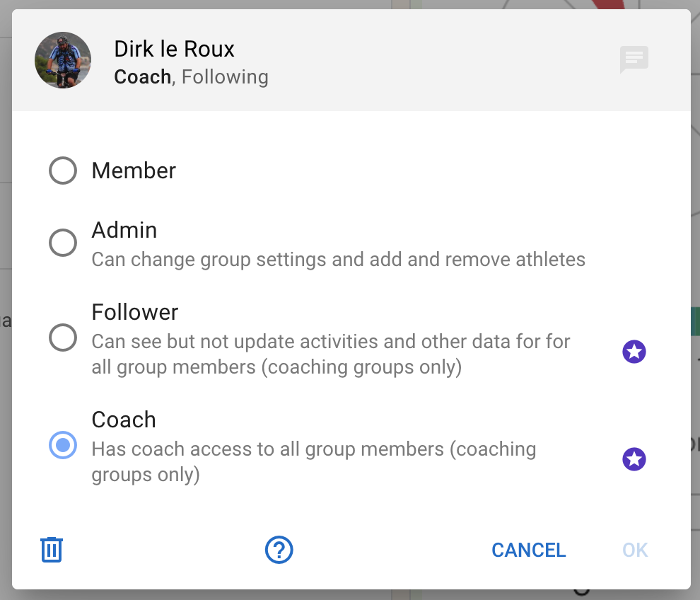Open help via the question mark icon

coord(279,550)
